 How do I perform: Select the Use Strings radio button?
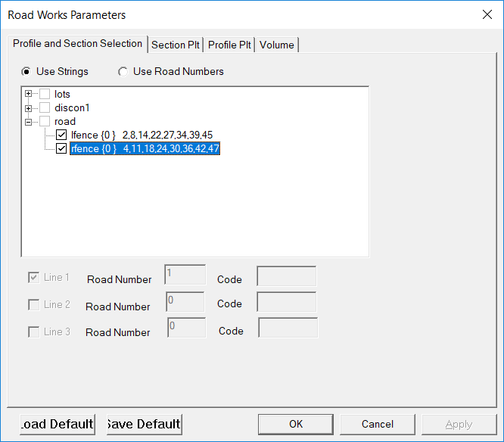[26, 72]
